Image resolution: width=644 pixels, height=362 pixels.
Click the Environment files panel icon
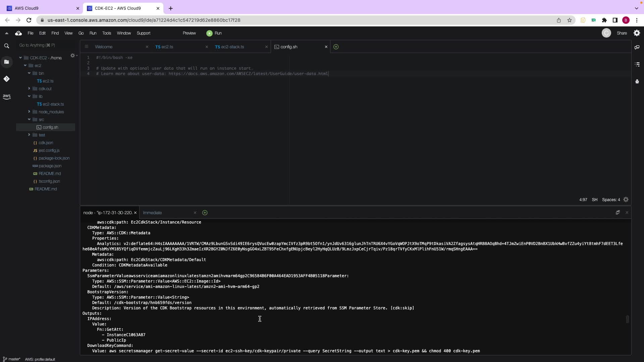click(x=6, y=62)
